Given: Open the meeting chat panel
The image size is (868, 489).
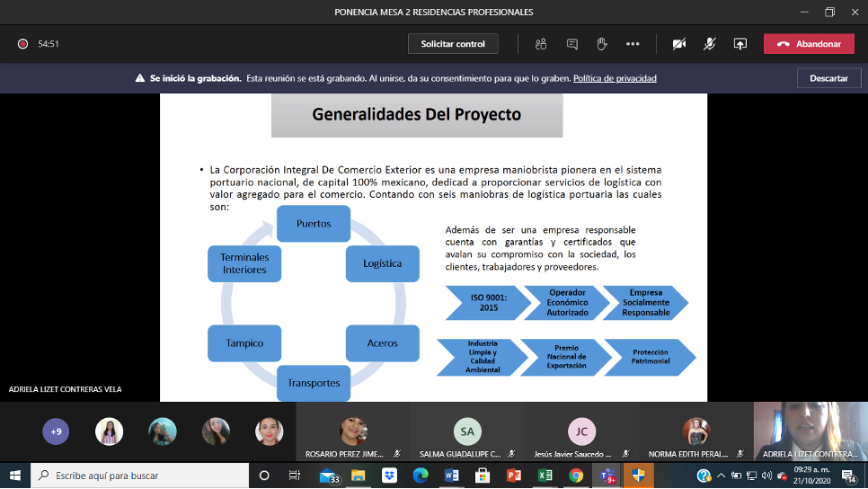Looking at the screenshot, I should tap(571, 44).
